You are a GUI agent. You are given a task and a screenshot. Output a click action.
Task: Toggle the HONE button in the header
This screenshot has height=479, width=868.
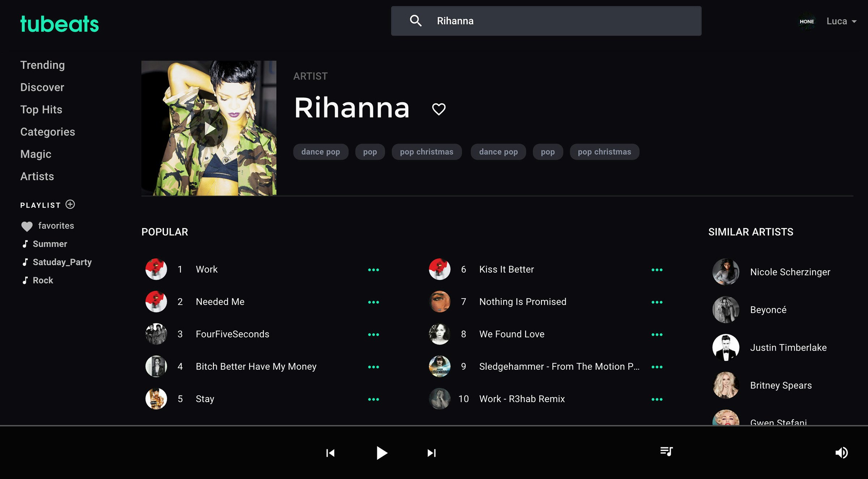click(807, 22)
